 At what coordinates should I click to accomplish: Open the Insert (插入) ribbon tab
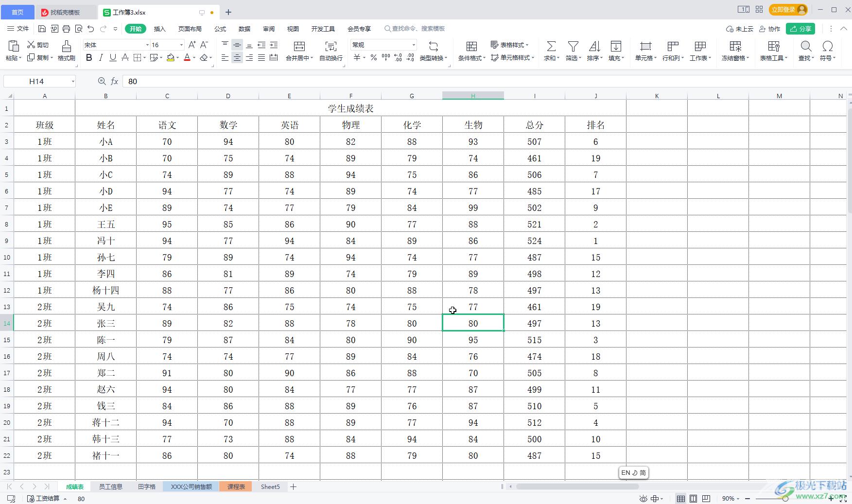pyautogui.click(x=159, y=29)
